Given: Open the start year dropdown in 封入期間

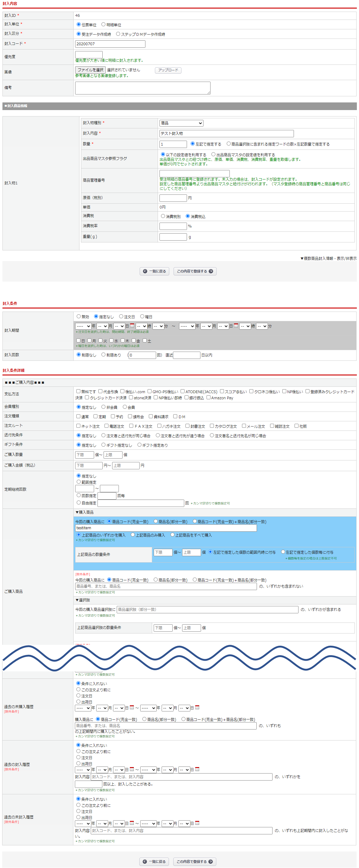Looking at the screenshot, I should (83, 326).
